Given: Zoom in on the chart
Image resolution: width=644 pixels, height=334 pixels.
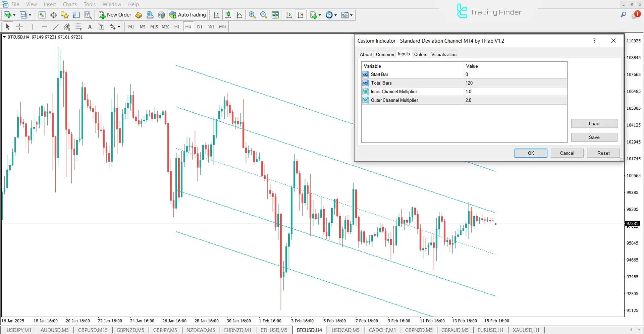Looking at the screenshot, I should pyautogui.click(x=252, y=15).
